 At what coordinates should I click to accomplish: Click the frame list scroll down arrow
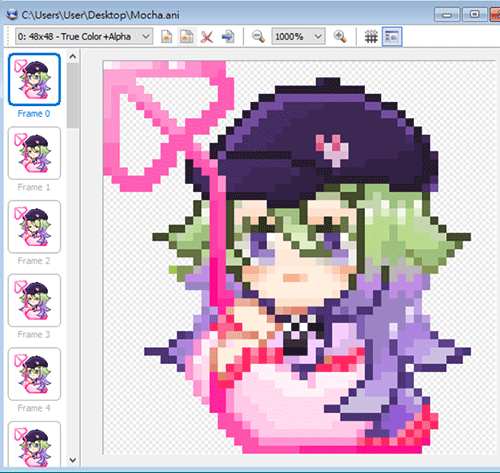pos(73,460)
